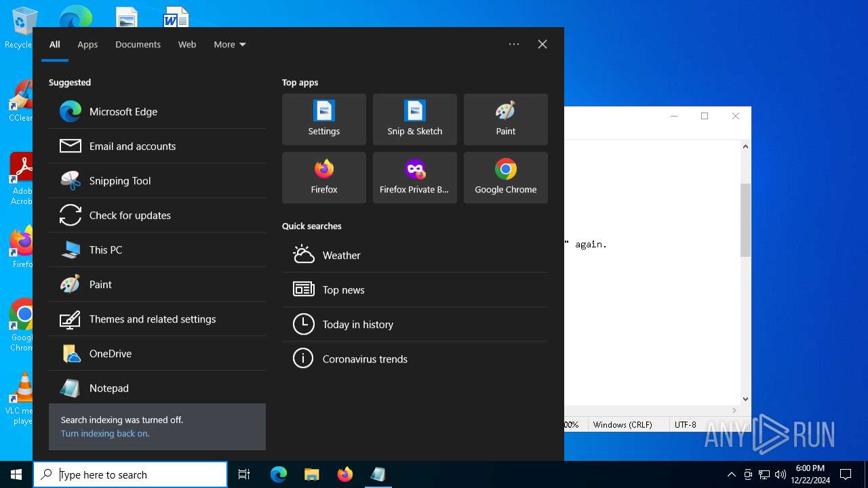This screenshot has width=868, height=488.
Task: Open Themes and related settings
Action: (157, 319)
